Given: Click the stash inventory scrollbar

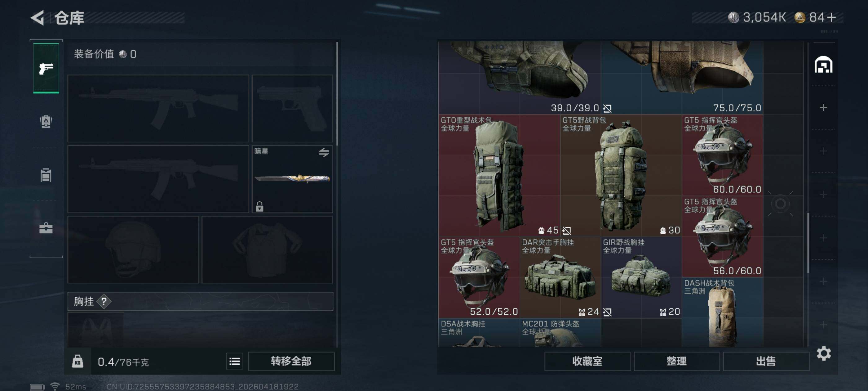Looking at the screenshot, I should click(x=808, y=243).
